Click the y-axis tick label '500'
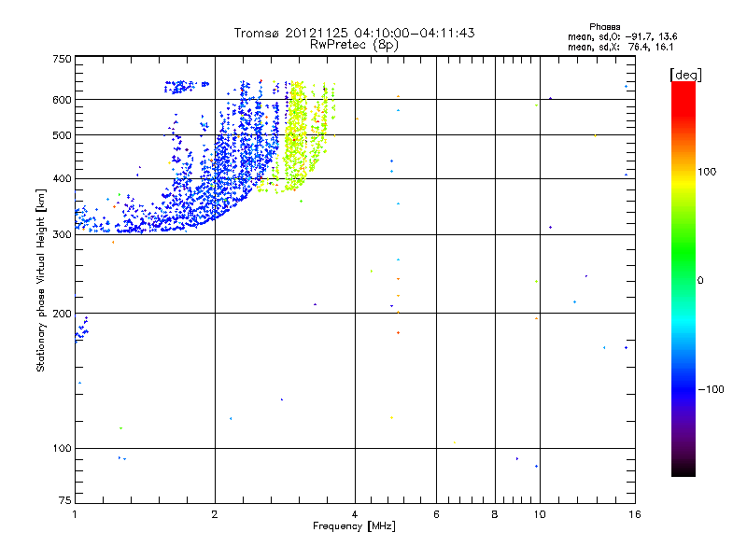The height and width of the screenshot is (560, 747). click(x=62, y=135)
